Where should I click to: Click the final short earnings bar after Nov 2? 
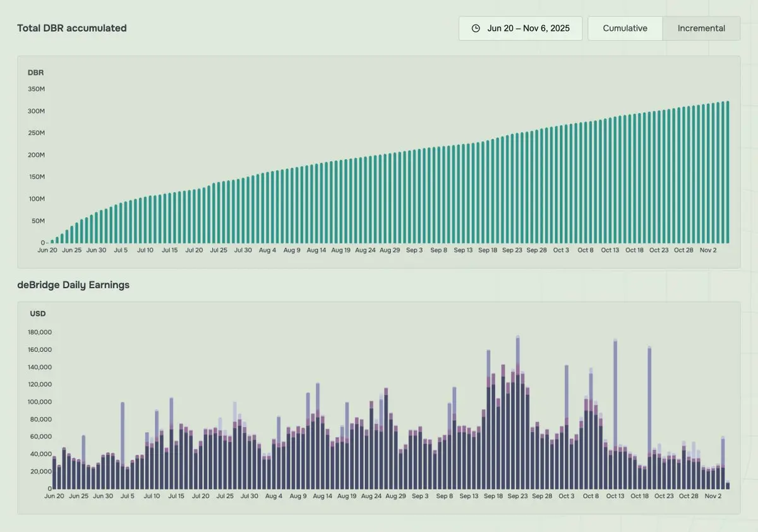(728, 485)
